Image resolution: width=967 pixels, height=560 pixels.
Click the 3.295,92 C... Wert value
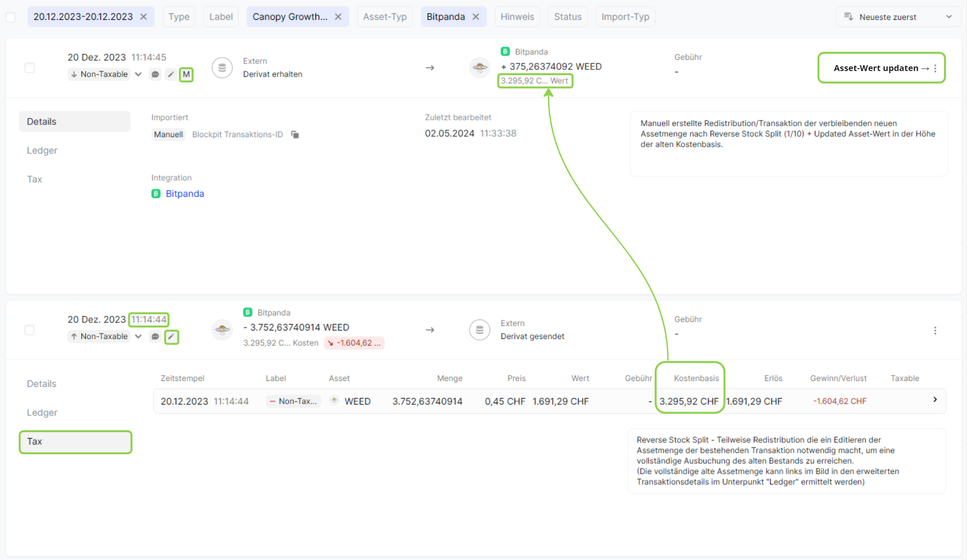coord(534,81)
